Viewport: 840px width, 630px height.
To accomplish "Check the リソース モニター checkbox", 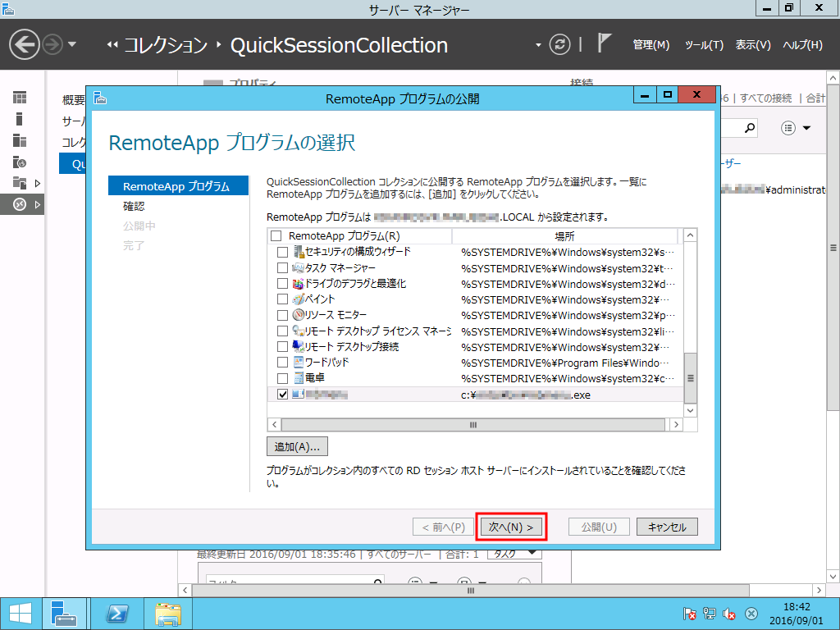I will point(282,315).
